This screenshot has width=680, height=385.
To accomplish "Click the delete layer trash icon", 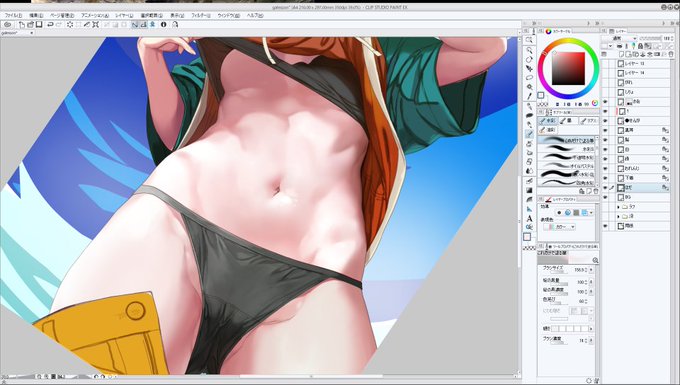I will pyautogui.click(x=671, y=55).
